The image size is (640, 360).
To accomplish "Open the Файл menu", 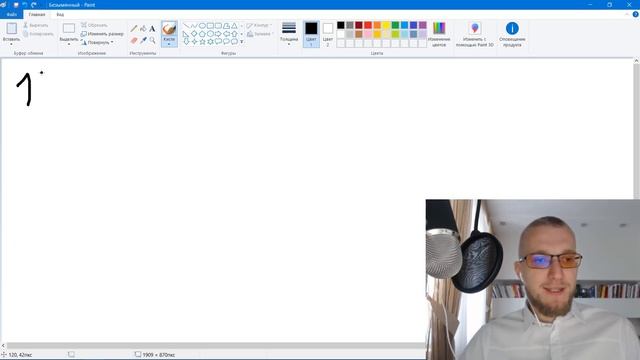I will click(x=11, y=14).
